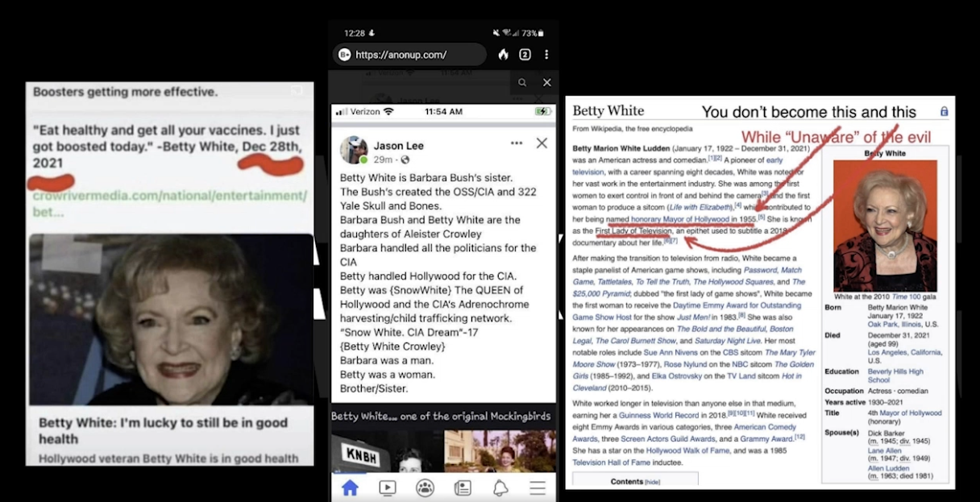Open the Facebook notifications bell
The width and height of the screenshot is (980, 502).
click(500, 487)
